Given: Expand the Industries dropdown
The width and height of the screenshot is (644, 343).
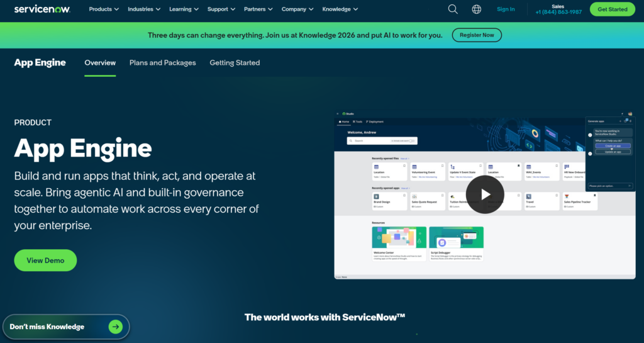Looking at the screenshot, I should tap(143, 9).
